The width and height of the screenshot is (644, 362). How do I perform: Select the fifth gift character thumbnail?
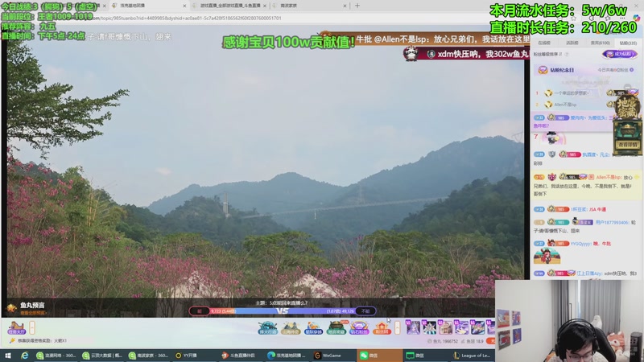click(477, 327)
